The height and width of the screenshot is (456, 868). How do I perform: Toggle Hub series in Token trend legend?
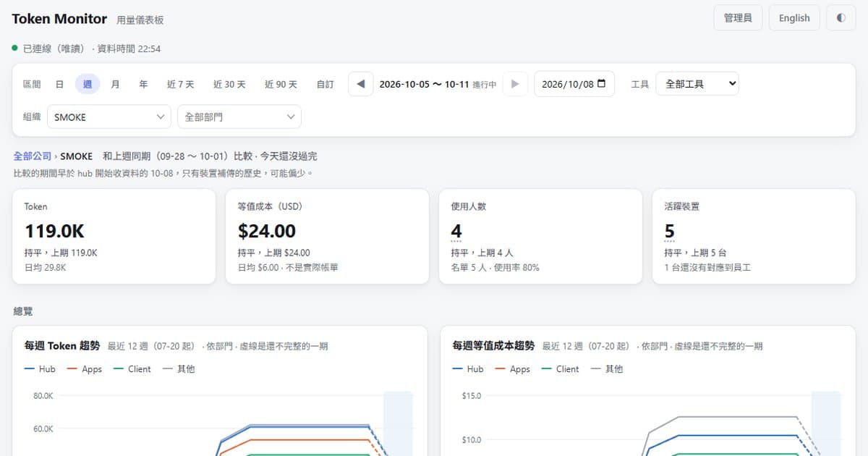click(40, 369)
